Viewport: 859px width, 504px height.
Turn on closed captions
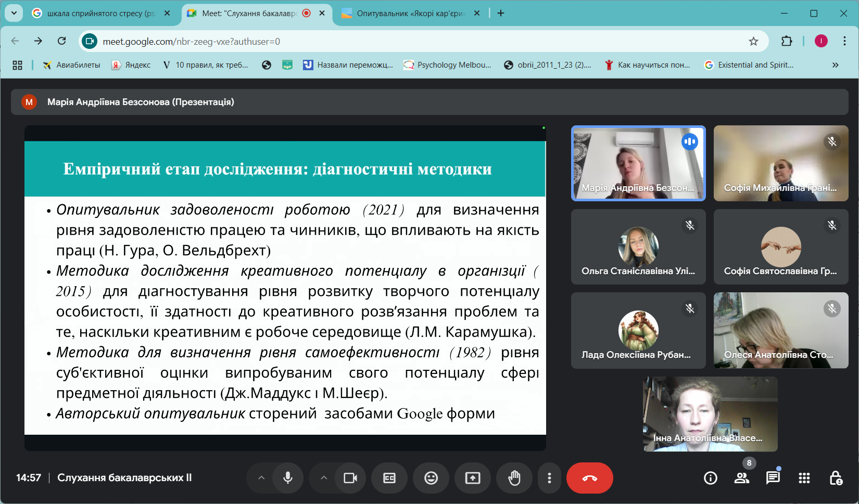389,478
